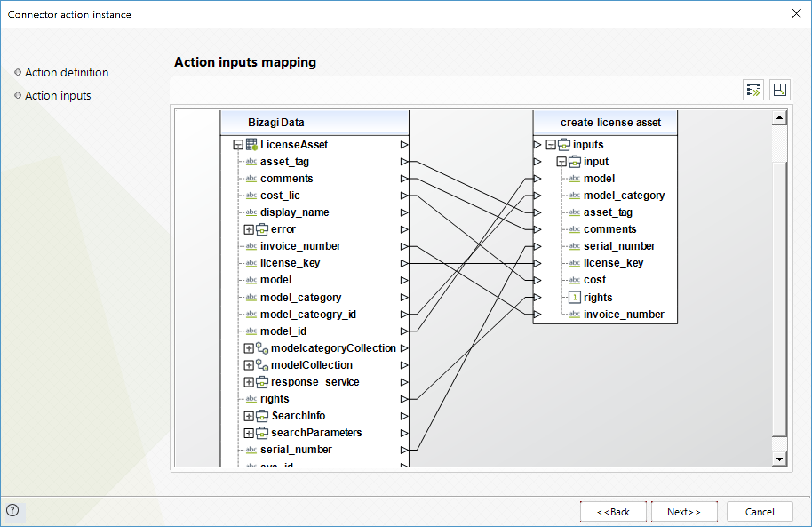This screenshot has height=527, width=812.
Task: Click the collection icon of modelCollection
Action: click(262, 365)
